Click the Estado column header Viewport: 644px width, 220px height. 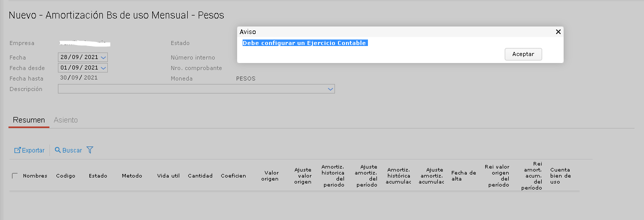[98, 176]
